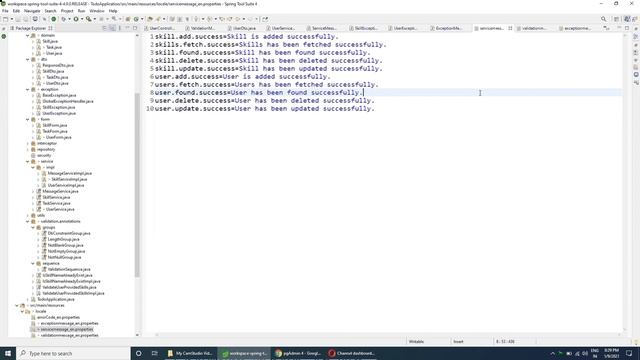Click the New Java Class toolbar icon
Image resolution: width=640 pixels, height=360 pixels.
pos(136,19)
